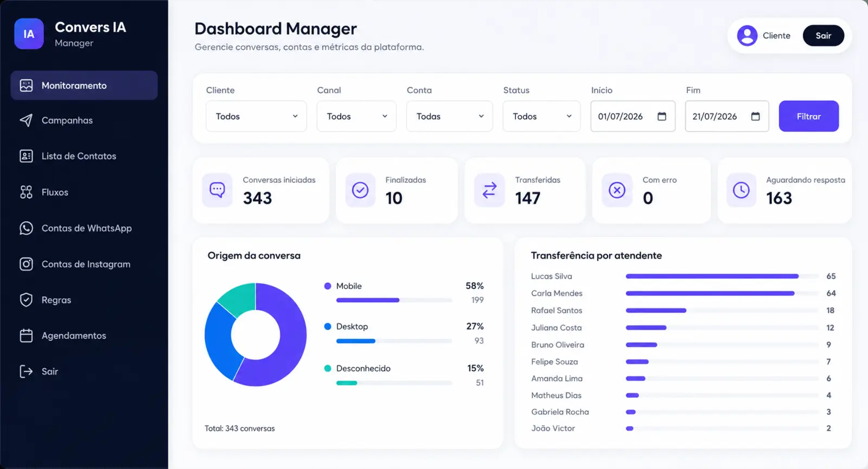The width and height of the screenshot is (868, 469).
Task: Open the Status filter dropdown
Action: click(x=541, y=116)
